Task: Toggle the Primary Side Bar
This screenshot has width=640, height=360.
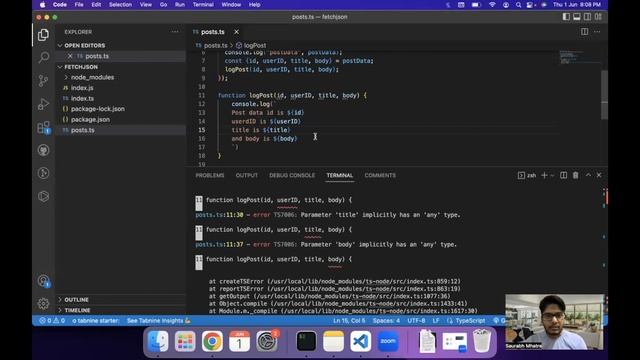Action: [566, 17]
